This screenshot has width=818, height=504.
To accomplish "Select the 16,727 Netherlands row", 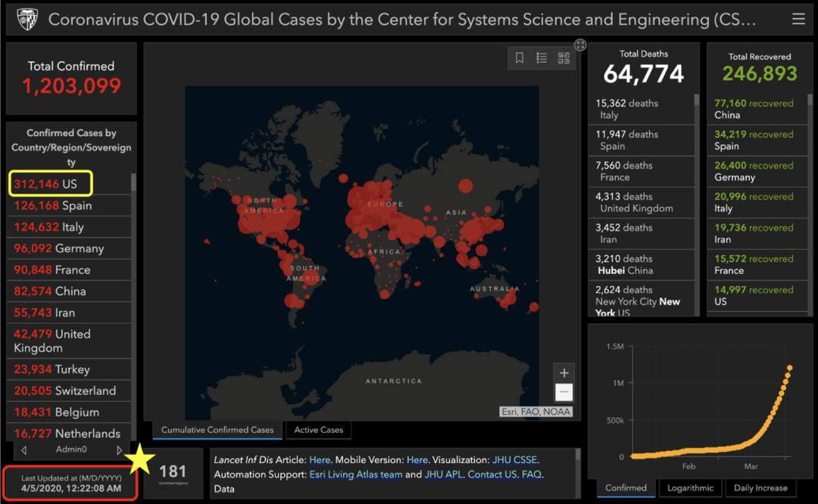I will click(x=68, y=433).
